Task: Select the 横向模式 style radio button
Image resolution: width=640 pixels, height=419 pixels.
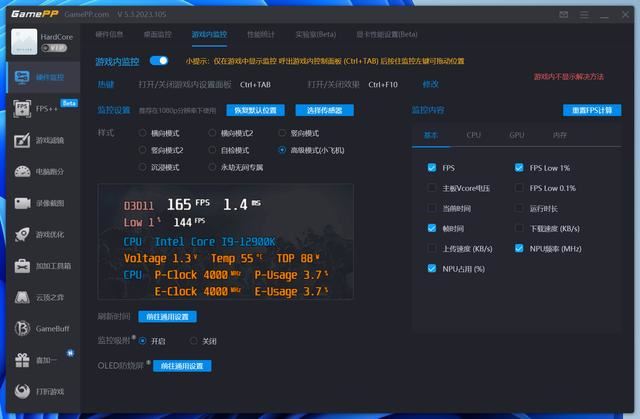Action: pyautogui.click(x=143, y=133)
